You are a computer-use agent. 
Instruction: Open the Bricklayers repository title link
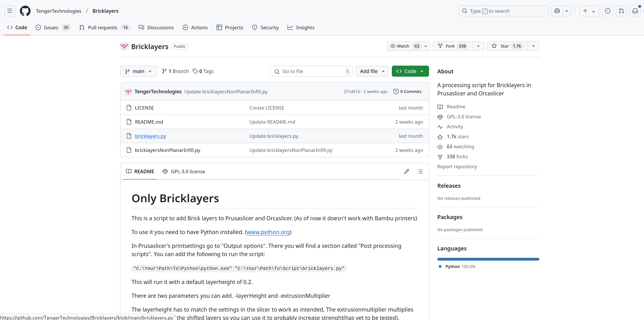click(x=150, y=47)
